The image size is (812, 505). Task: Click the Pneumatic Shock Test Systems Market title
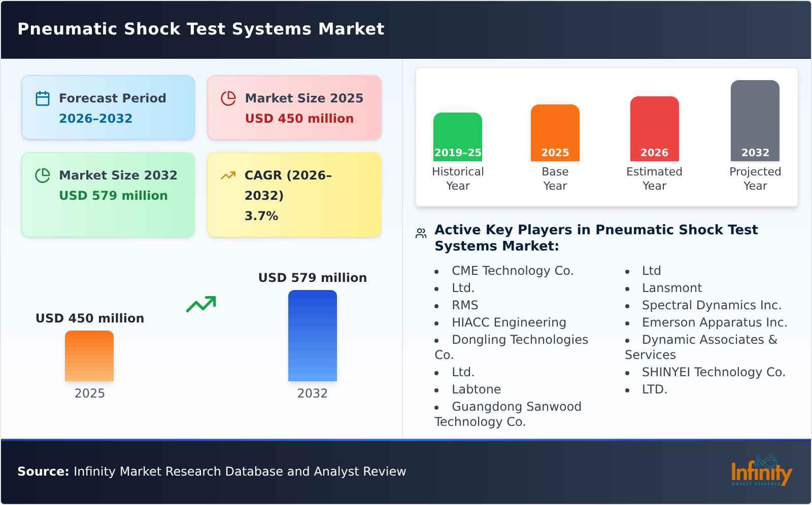(201, 29)
